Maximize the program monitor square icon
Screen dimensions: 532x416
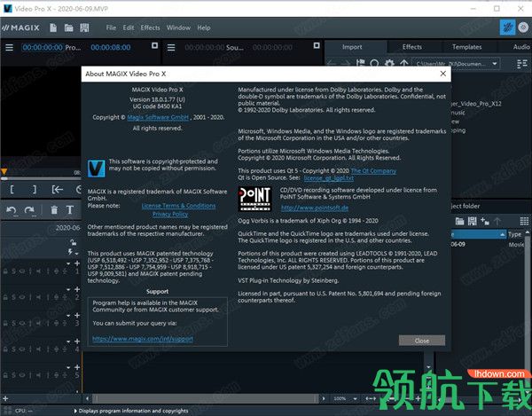[154, 45]
